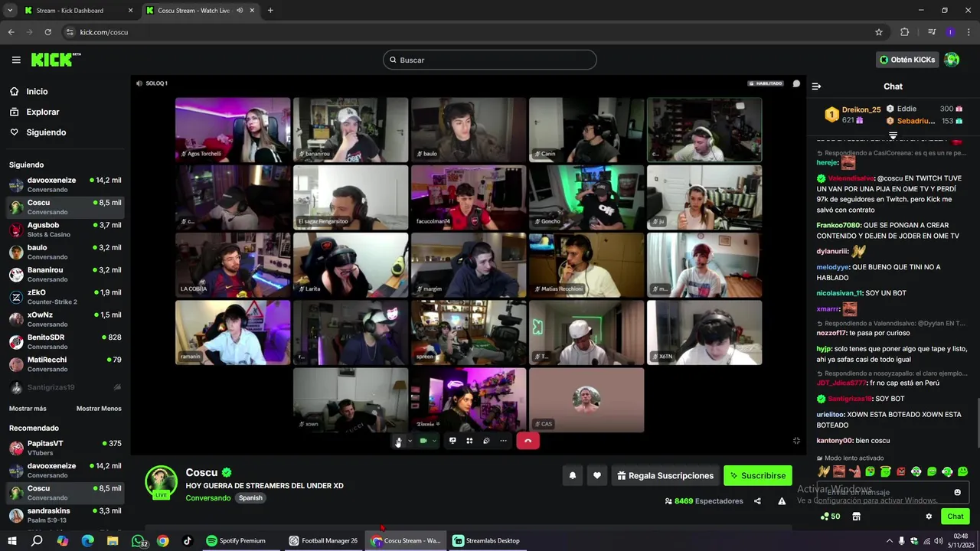Toggle notification bell for Coscu
Screen dimensions: 980x551
tap(572, 475)
